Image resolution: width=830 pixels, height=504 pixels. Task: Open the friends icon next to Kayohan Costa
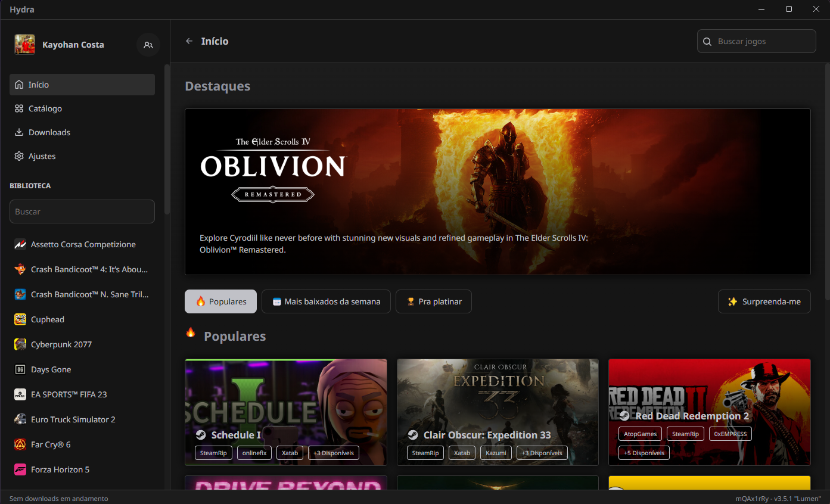148,45
